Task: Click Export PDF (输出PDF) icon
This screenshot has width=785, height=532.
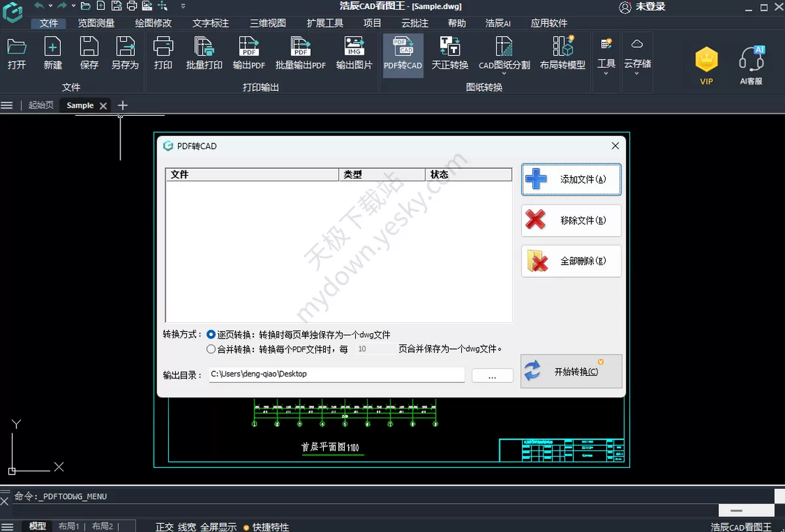Action: coord(249,53)
